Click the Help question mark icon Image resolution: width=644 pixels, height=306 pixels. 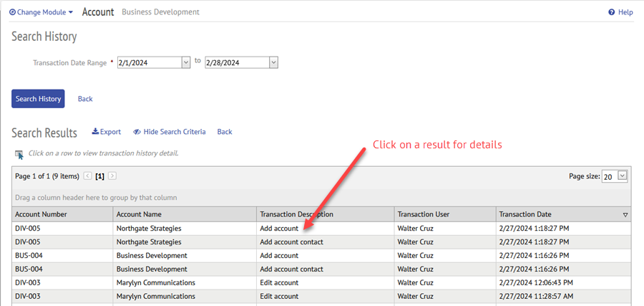coord(612,12)
